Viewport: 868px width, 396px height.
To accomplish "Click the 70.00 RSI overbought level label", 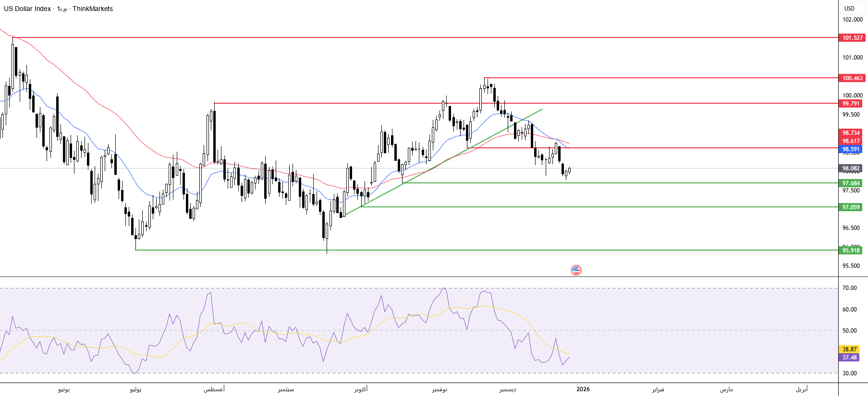I will coord(849,288).
